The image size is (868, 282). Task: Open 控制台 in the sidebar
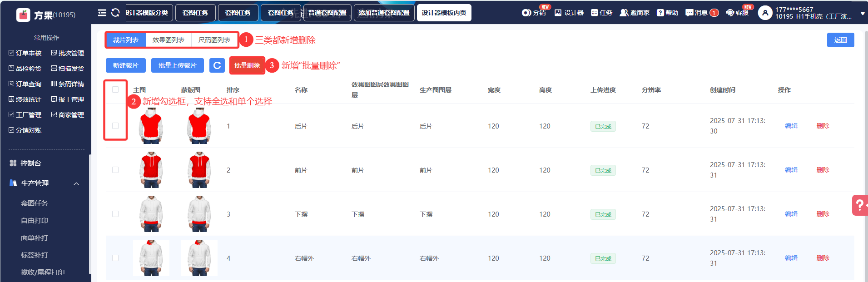[x=30, y=163]
